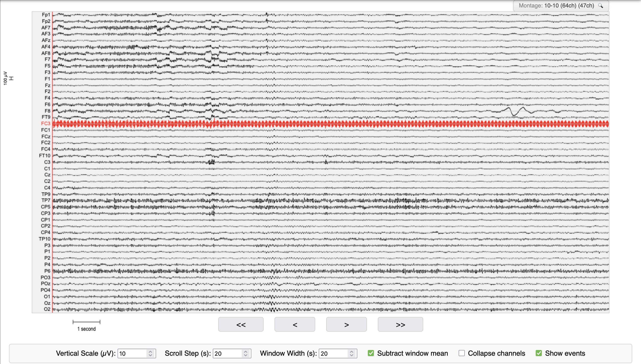Select the red FC3 channel label
The height and width of the screenshot is (364, 641).
point(46,124)
